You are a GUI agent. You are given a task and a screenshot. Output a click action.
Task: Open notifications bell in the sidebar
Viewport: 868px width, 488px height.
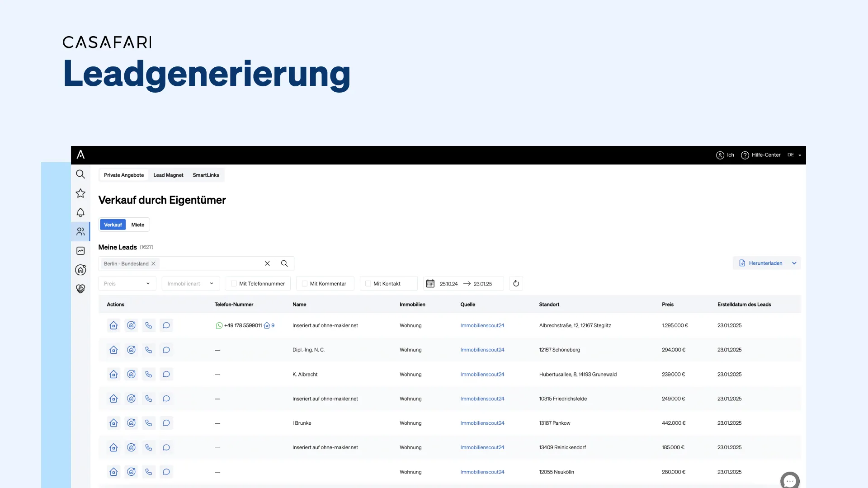[x=80, y=212]
